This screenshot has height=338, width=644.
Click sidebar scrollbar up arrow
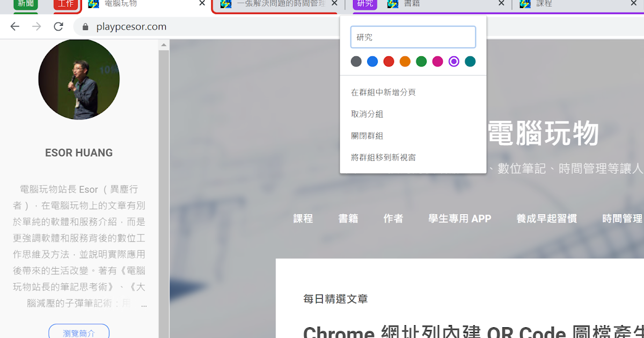coord(164,45)
